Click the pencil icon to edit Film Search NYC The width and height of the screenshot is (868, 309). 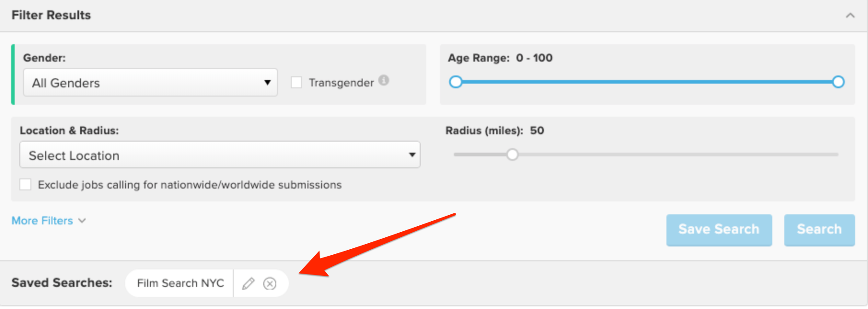tap(248, 284)
